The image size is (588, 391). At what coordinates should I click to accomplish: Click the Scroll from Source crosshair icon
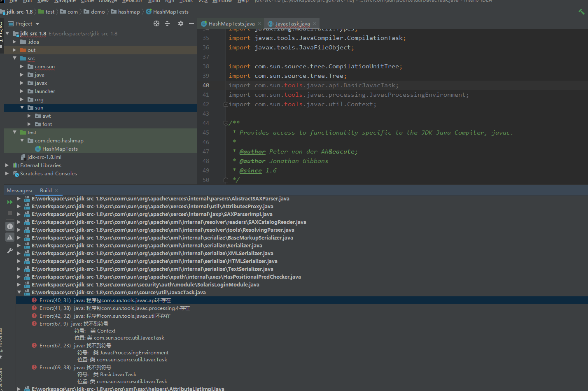click(x=156, y=23)
